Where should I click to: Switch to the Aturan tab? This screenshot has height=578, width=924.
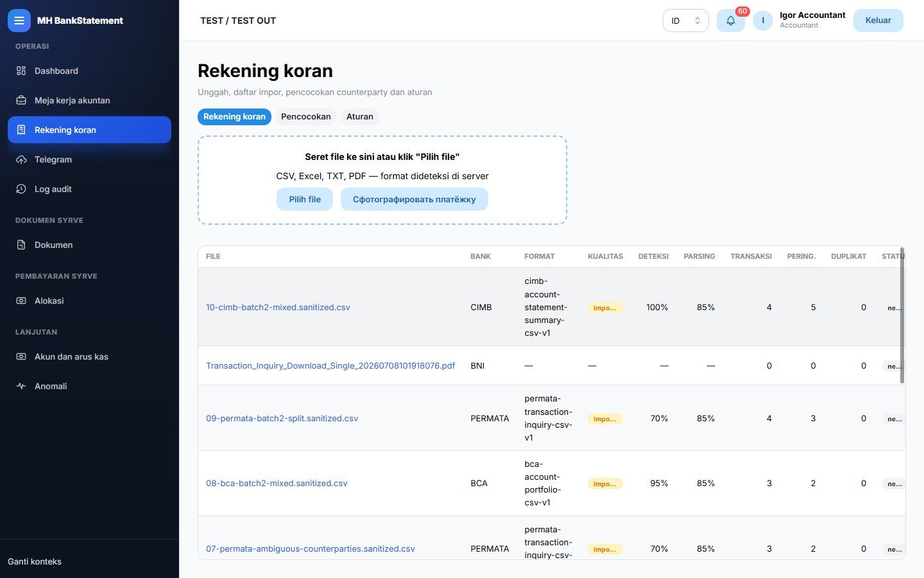(360, 116)
